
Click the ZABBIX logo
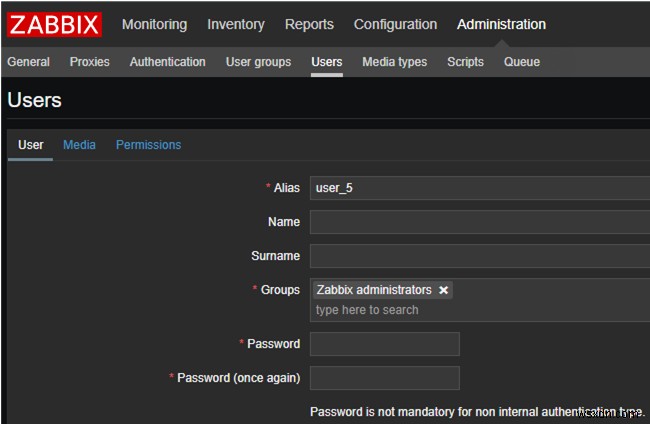[54, 24]
